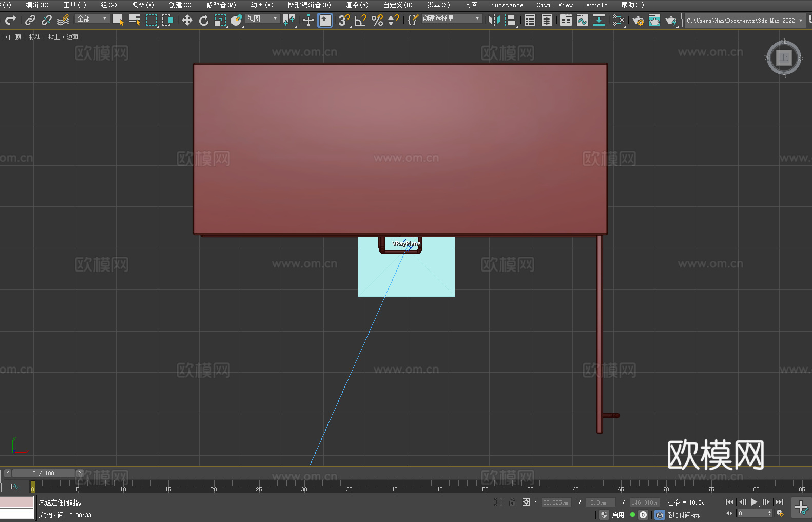This screenshot has height=522, width=812.
Task: Open the Curve Editor
Action: [583, 20]
